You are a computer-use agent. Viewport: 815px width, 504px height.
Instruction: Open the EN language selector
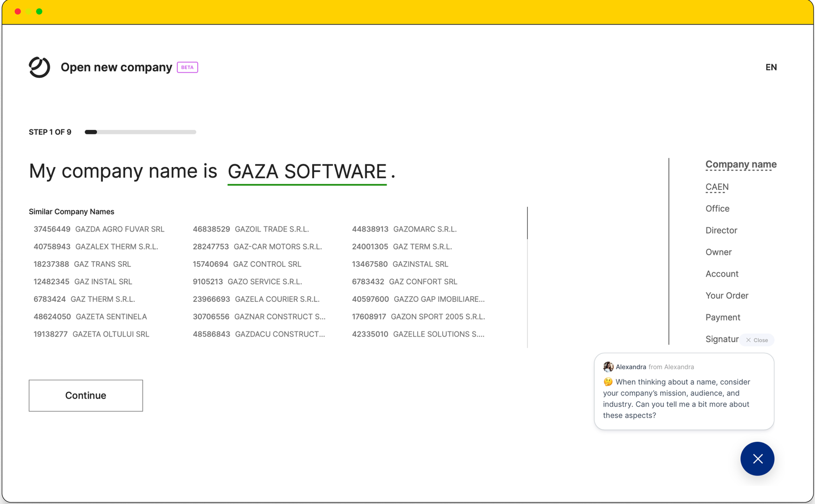771,67
